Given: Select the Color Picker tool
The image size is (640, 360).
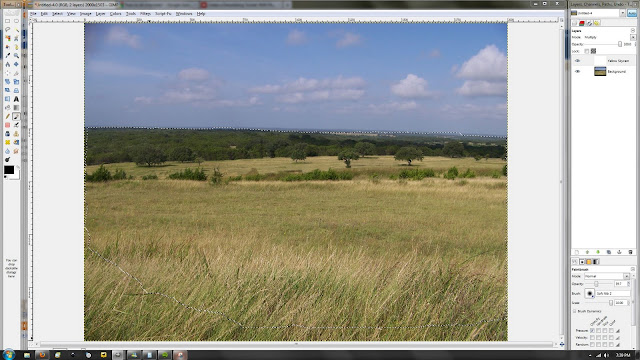Looking at the screenshot, I should (7, 56).
